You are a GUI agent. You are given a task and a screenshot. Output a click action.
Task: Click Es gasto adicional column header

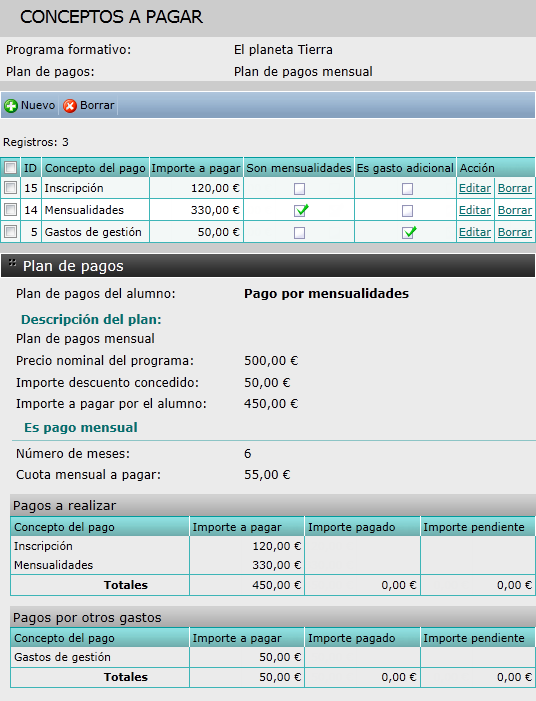click(x=405, y=168)
